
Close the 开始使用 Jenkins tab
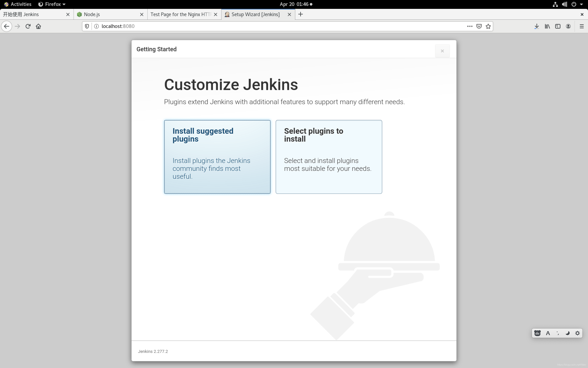click(x=68, y=14)
